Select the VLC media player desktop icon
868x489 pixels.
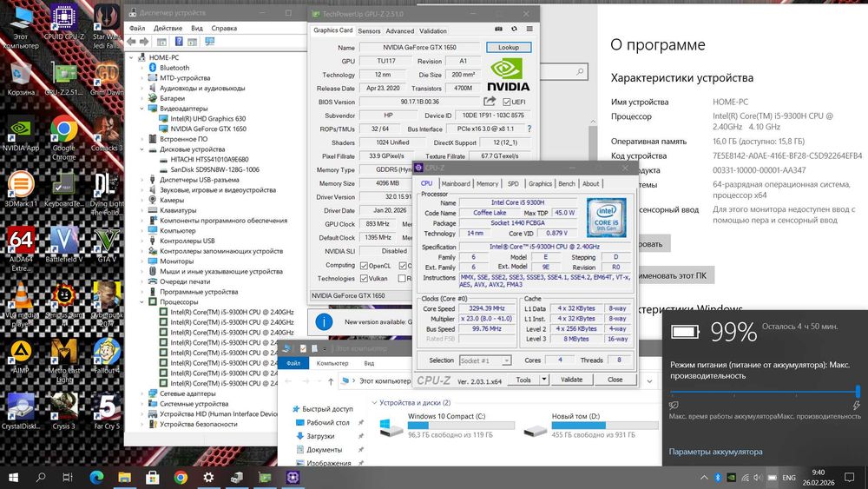coord(21,304)
